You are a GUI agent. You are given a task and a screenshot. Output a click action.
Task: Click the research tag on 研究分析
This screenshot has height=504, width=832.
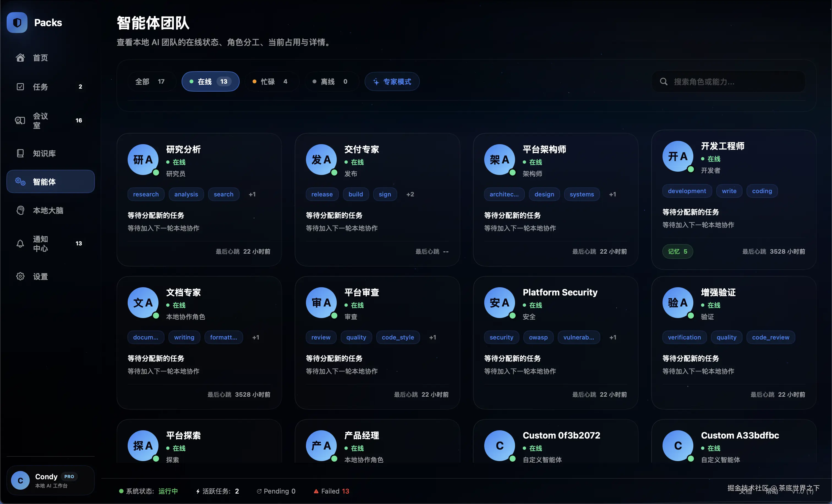tap(146, 195)
